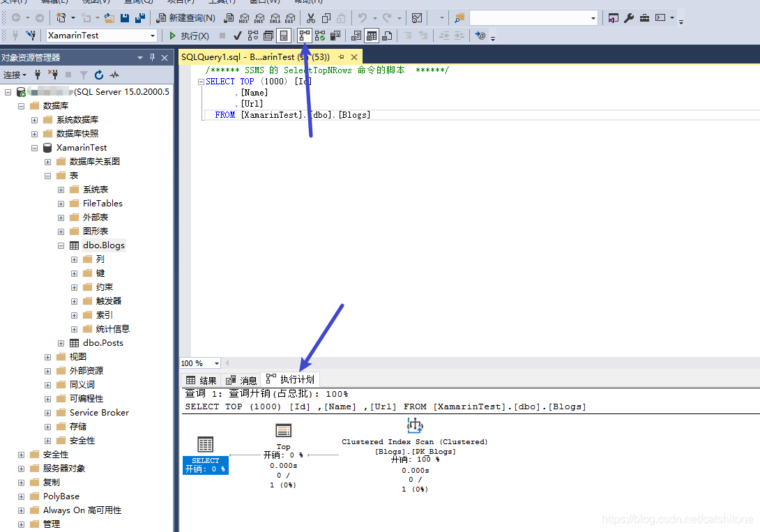The image size is (760, 532).
Task: Click the Find in Files icon
Action: pos(459,18)
